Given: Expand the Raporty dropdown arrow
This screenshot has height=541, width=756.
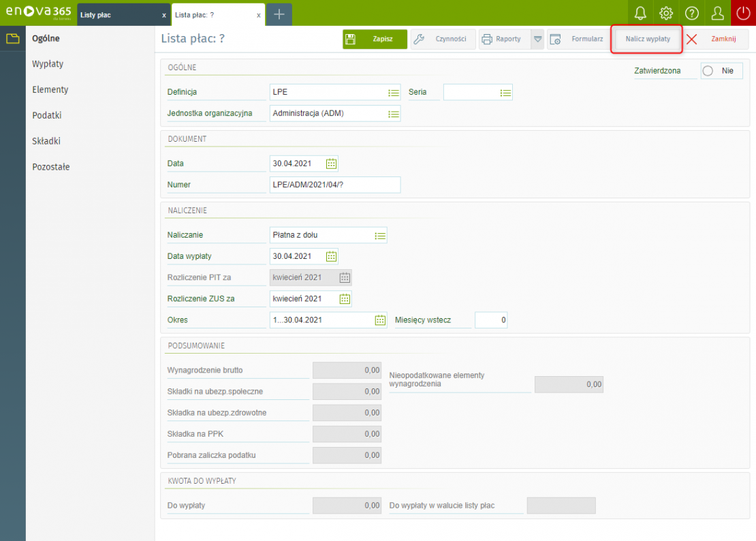Looking at the screenshot, I should (x=537, y=39).
